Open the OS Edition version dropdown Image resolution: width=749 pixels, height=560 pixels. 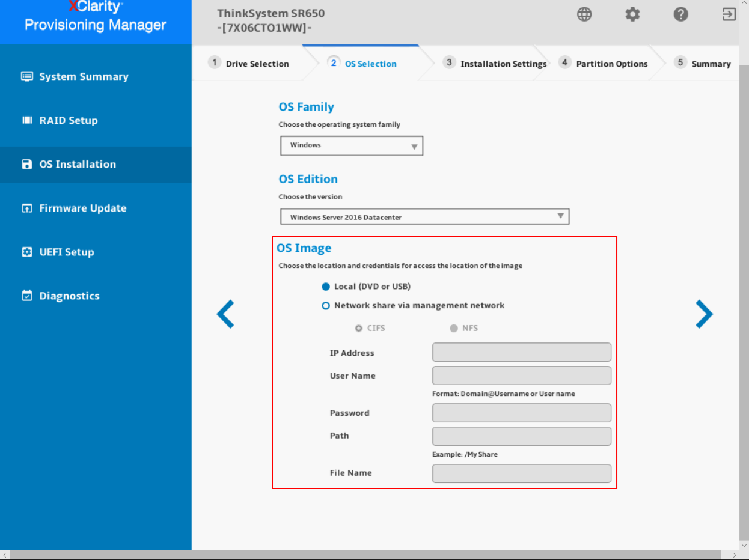click(424, 216)
